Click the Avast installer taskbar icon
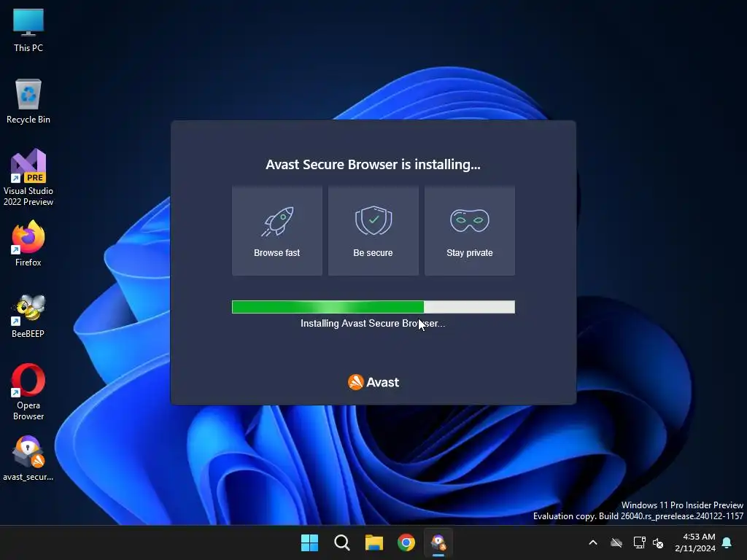The height and width of the screenshot is (560, 747). [438, 542]
